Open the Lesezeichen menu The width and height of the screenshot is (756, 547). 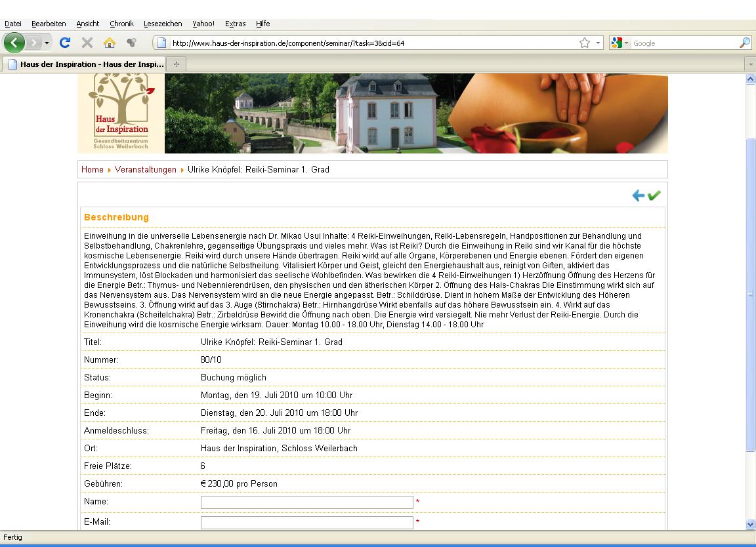click(x=163, y=24)
